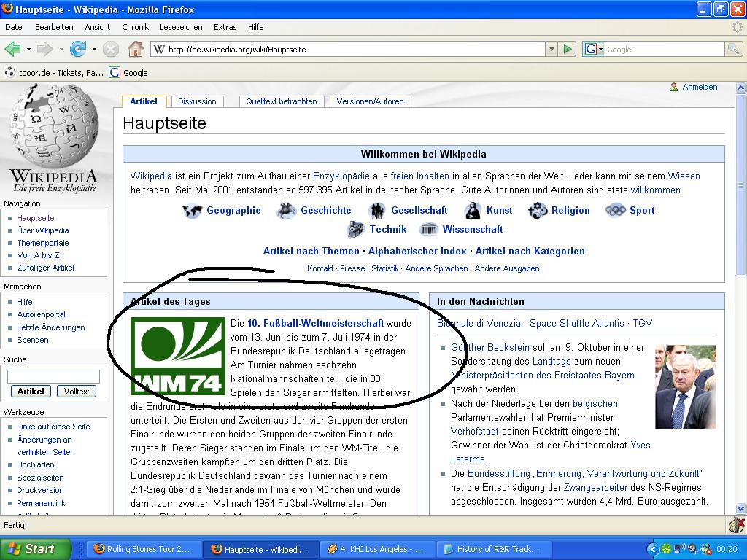Screen dimensions: 747x560
Task: Click the Firefox reload button
Action: [77, 50]
